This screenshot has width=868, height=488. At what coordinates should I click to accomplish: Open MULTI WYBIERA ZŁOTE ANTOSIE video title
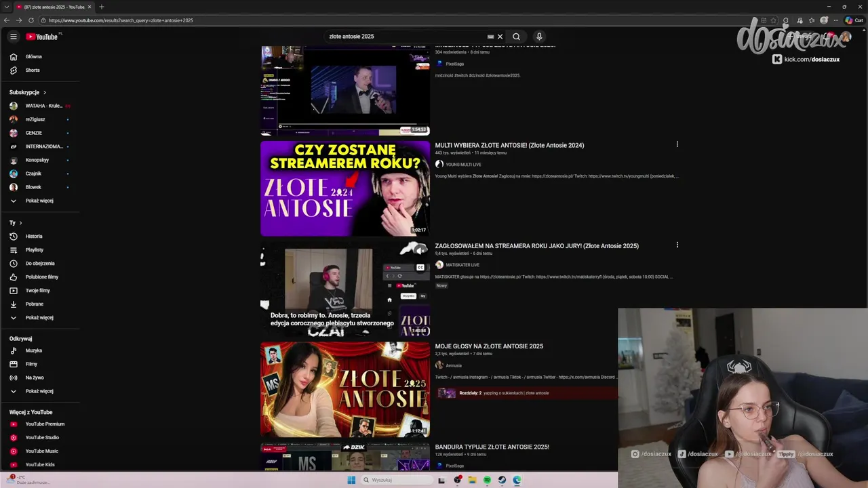tap(509, 145)
